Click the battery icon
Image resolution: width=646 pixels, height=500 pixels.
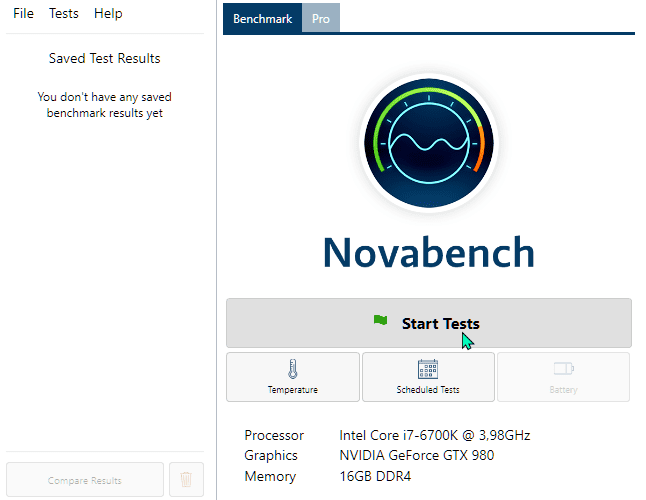(x=564, y=368)
